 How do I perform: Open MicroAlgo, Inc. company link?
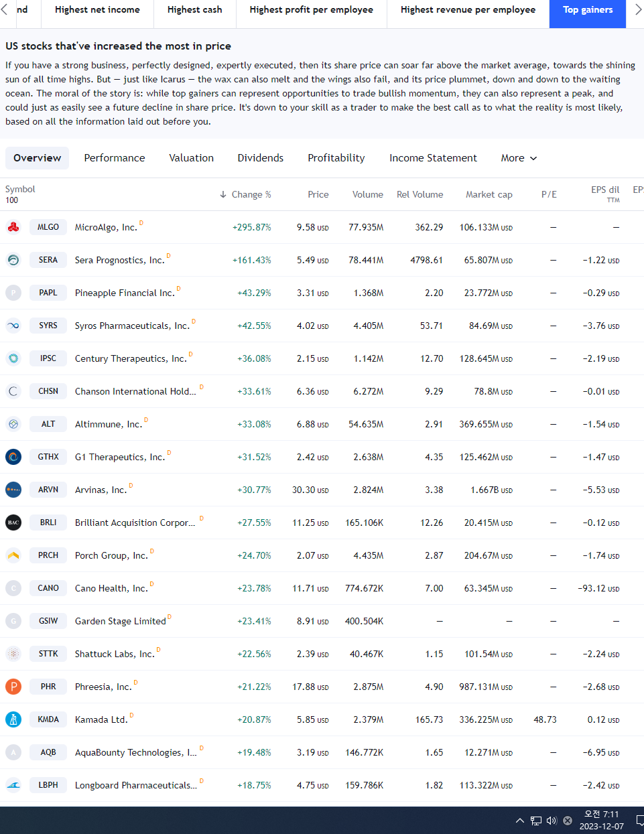106,228
